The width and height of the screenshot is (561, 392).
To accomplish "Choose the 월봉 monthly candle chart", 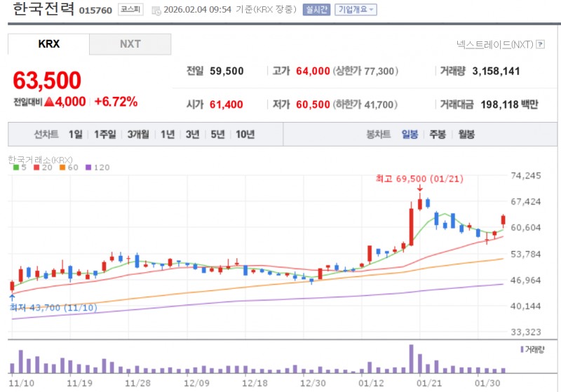I will pyautogui.click(x=466, y=135).
